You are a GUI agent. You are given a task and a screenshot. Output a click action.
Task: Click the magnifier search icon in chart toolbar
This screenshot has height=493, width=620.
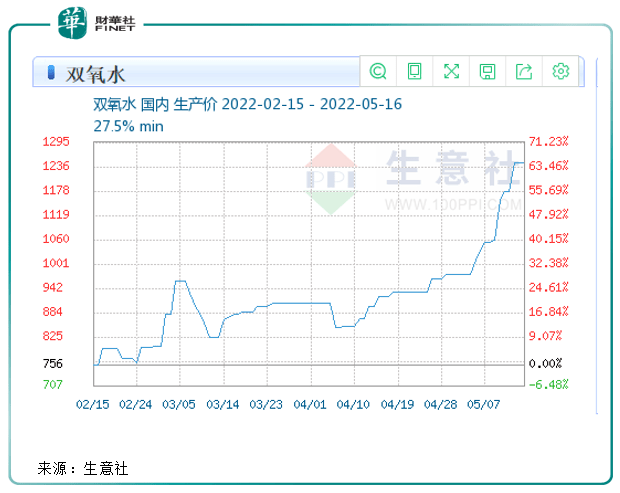[378, 72]
